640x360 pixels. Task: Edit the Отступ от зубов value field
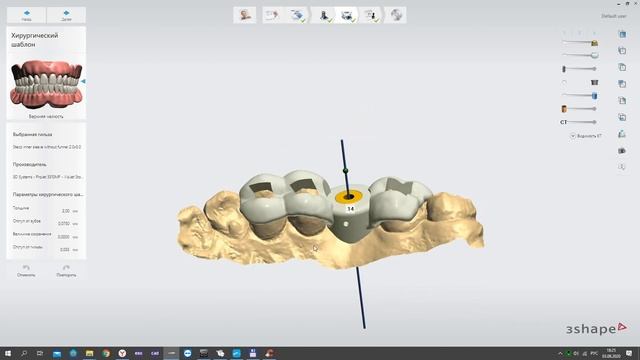(64, 224)
